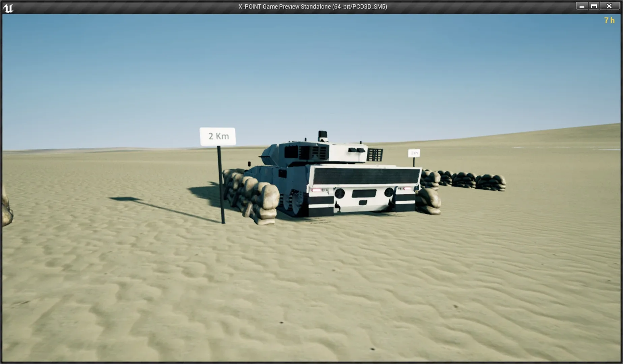The image size is (623, 364).
Task: Close the X-POINT Game Preview window
Action: click(609, 6)
